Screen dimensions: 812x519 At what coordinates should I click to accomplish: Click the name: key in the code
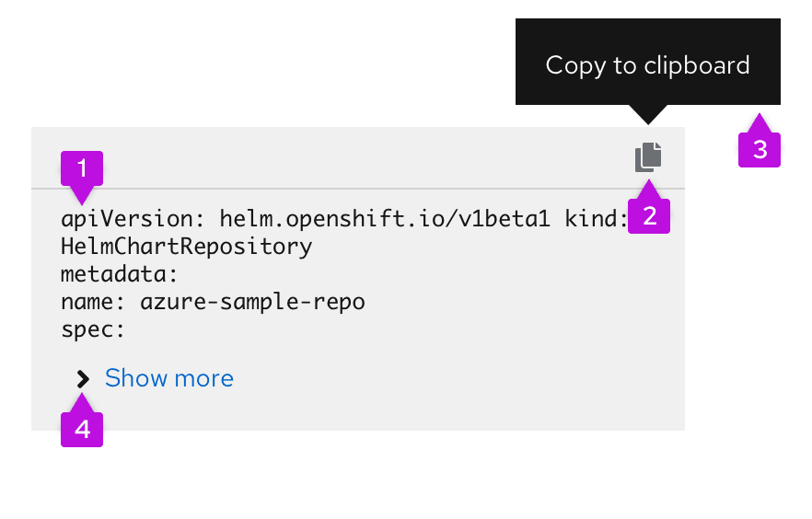tap(97, 302)
